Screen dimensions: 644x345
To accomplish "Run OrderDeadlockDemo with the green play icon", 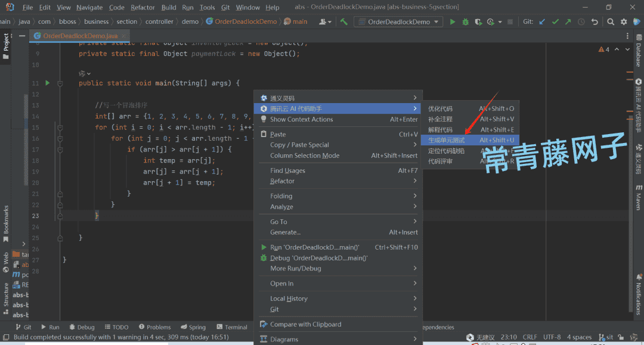I will pyautogui.click(x=452, y=21).
